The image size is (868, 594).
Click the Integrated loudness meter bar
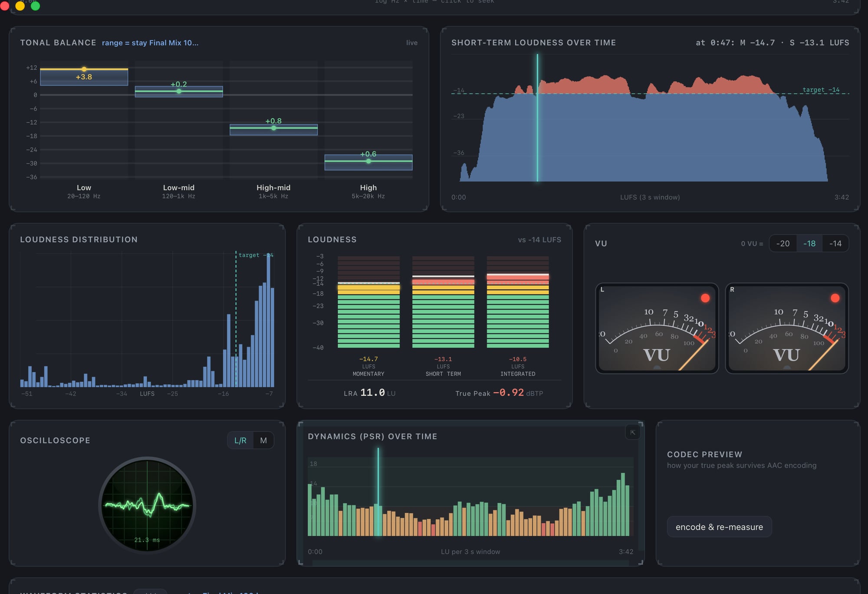click(x=518, y=302)
